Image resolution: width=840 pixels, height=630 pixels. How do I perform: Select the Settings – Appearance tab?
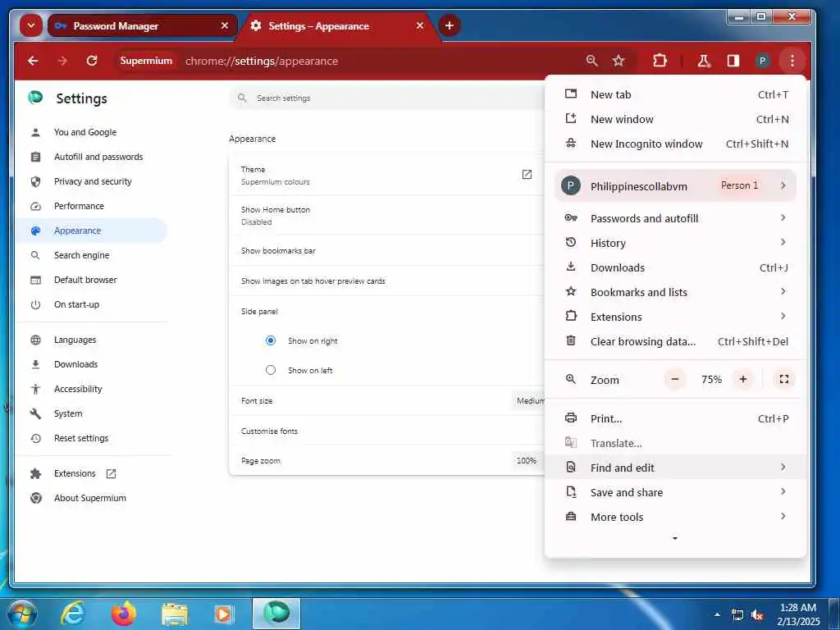pyautogui.click(x=339, y=25)
